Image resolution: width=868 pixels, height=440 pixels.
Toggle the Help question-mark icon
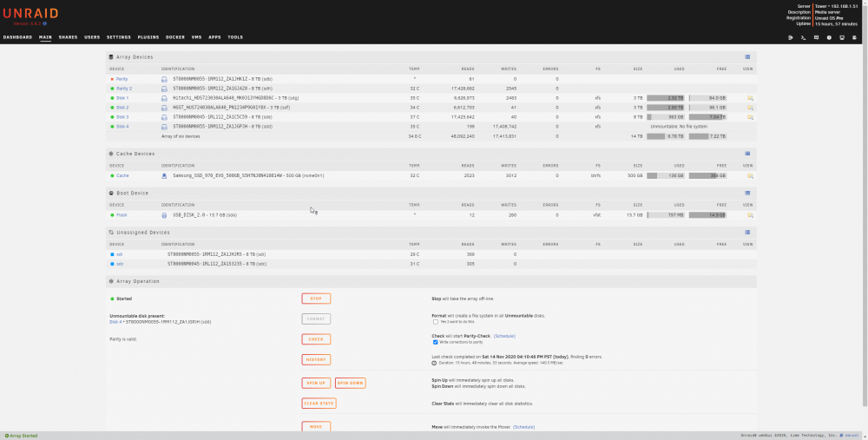pyautogui.click(x=829, y=37)
